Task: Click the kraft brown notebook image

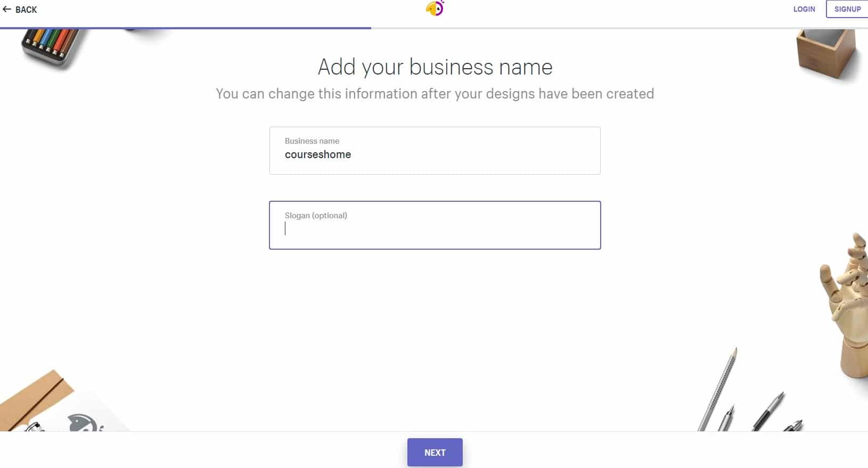Action: (x=32, y=397)
